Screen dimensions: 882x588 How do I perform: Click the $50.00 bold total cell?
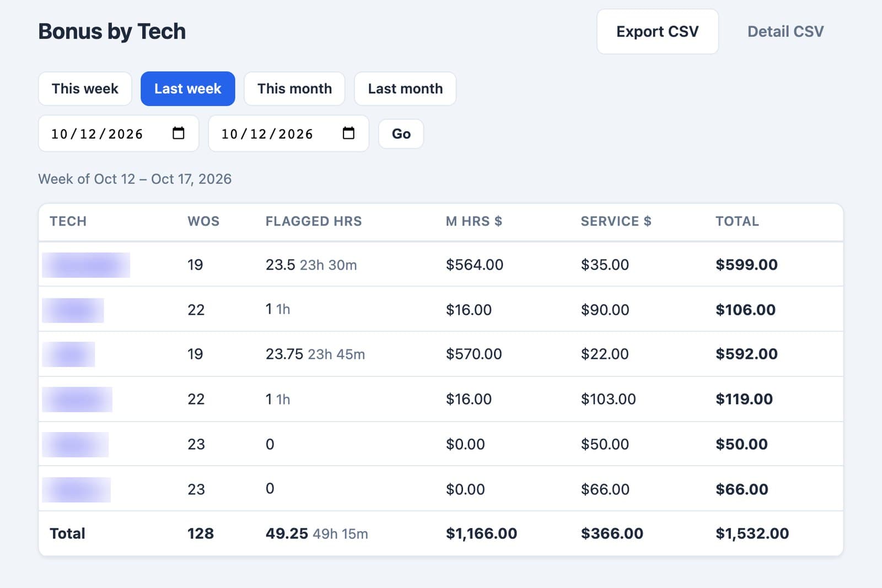point(741,445)
